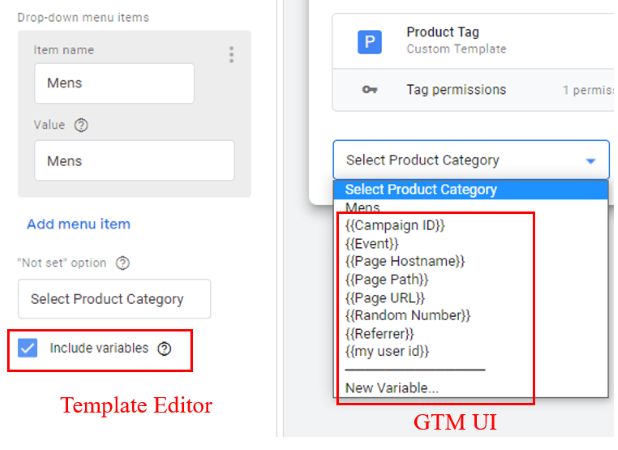Screen dimensions: 618x450
Task: Click help icon next to Value label
Action: [x=81, y=125]
